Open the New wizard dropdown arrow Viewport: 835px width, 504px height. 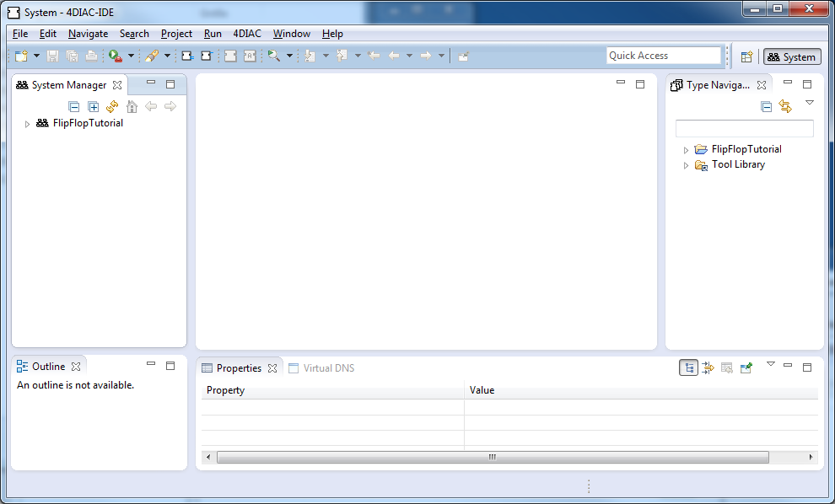click(37, 56)
